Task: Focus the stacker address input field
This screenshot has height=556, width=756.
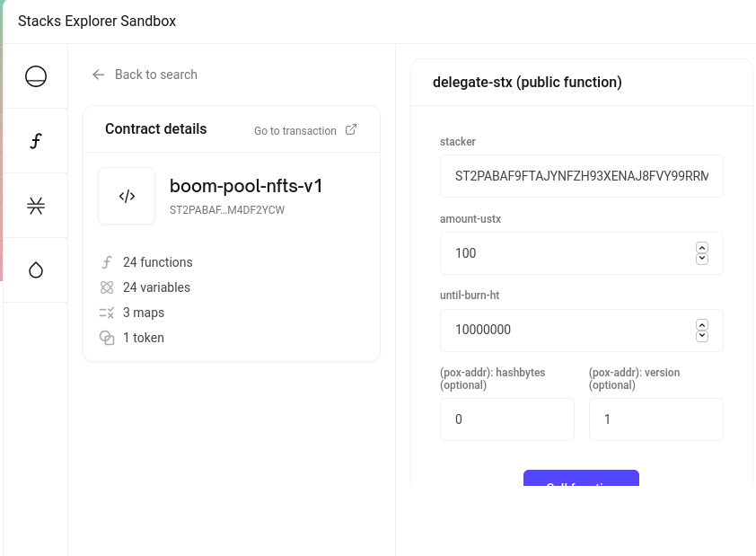Action: coord(582,176)
